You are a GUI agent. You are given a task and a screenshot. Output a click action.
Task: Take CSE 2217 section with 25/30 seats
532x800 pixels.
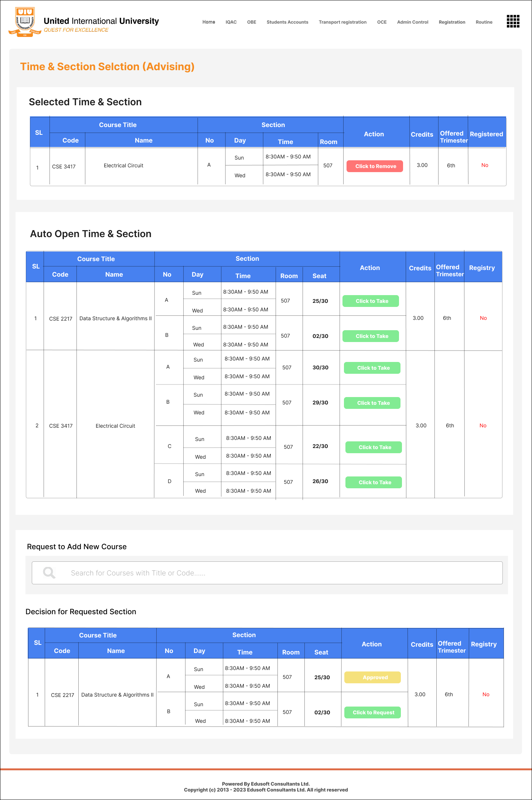coord(371,301)
